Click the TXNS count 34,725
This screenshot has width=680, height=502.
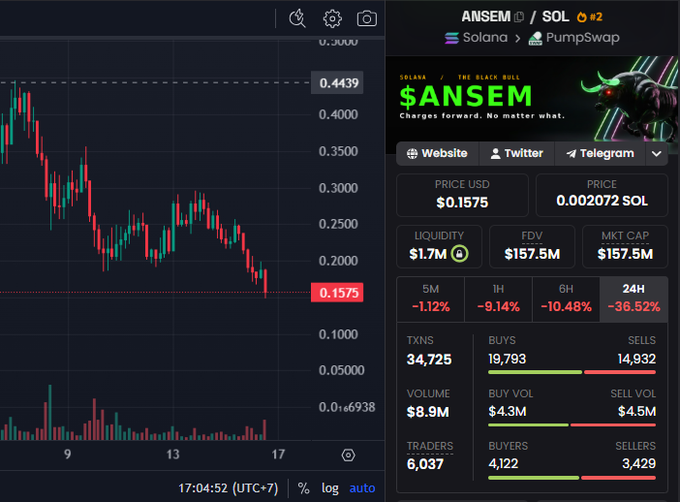(429, 359)
